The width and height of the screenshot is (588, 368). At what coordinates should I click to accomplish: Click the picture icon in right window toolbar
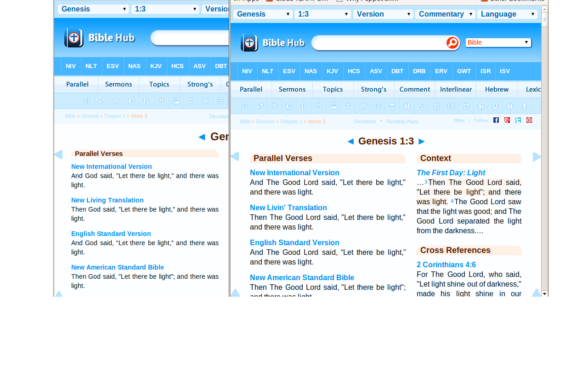(334, 106)
